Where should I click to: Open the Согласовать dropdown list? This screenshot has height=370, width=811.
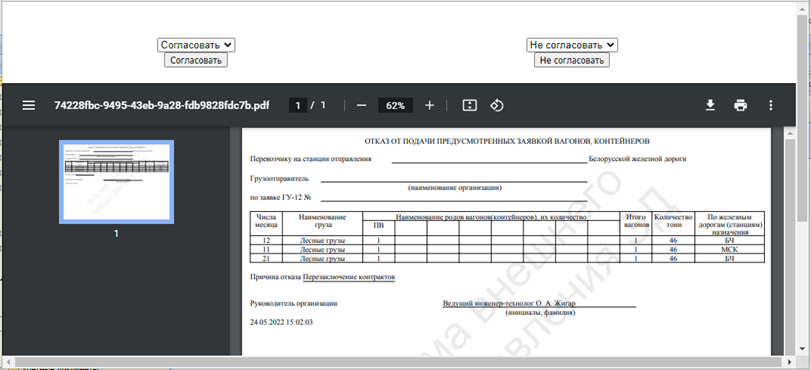coord(196,45)
